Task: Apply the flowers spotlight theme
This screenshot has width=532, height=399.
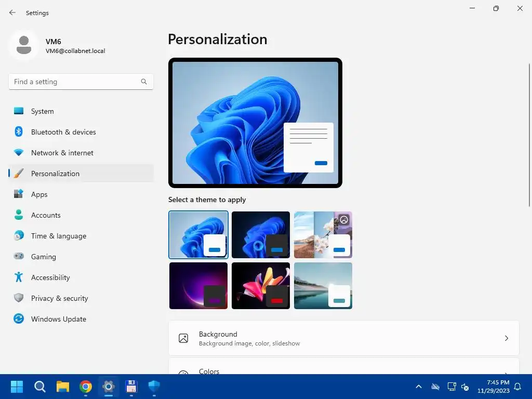Action: 323,235
